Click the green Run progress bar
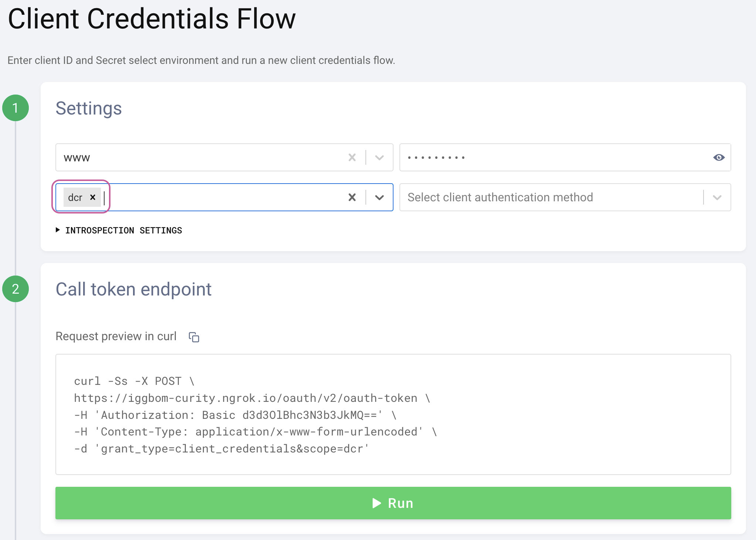 [393, 503]
